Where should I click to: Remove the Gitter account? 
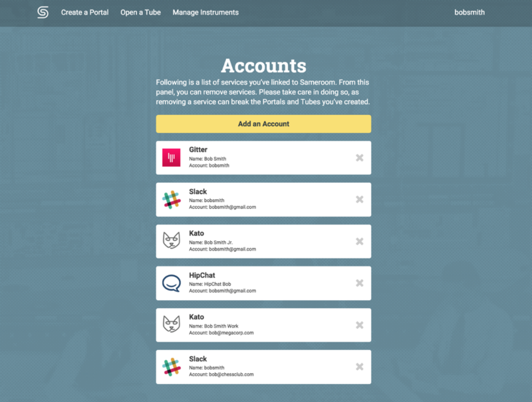360,157
